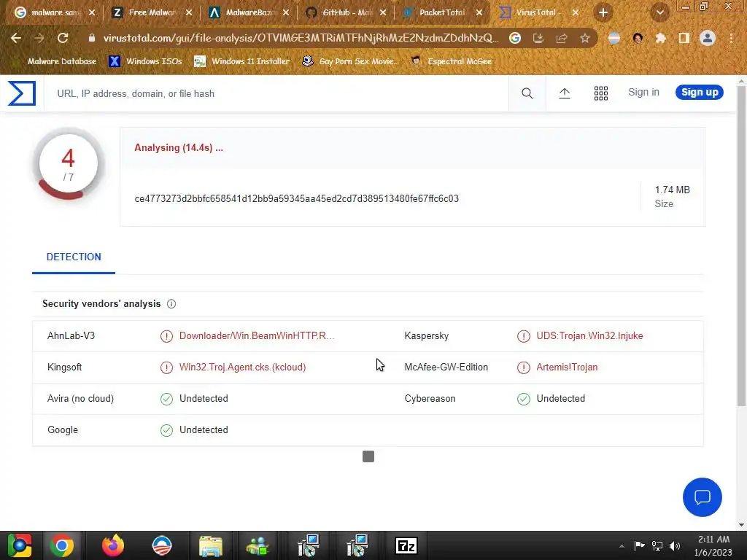Screen dimensions: 747x560
Task: Click the Action Center flag tray icon
Action: [639, 545]
